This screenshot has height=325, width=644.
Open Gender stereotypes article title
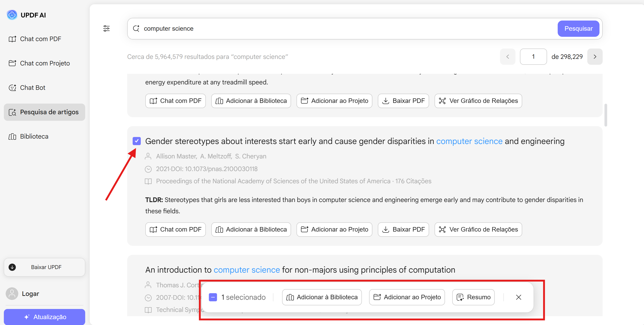click(x=355, y=141)
